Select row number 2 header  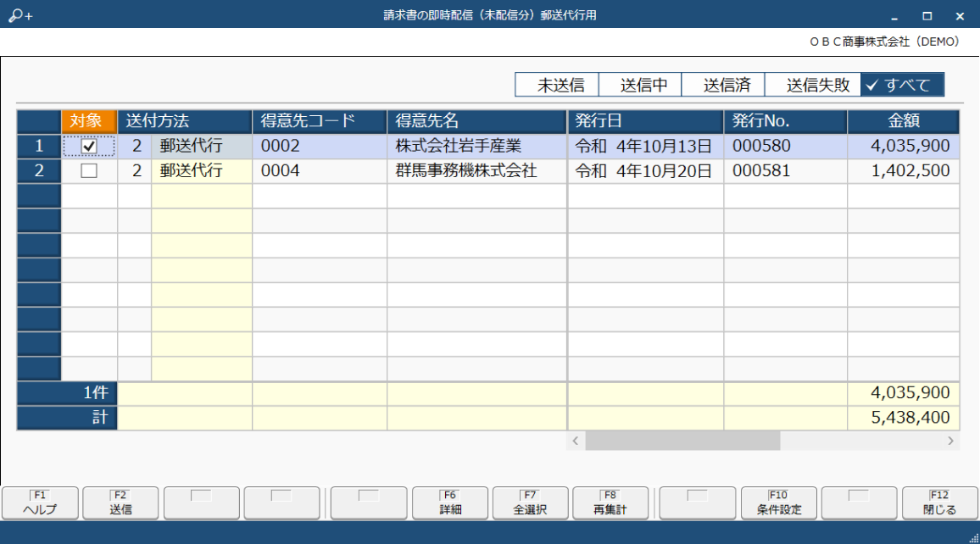(x=39, y=170)
